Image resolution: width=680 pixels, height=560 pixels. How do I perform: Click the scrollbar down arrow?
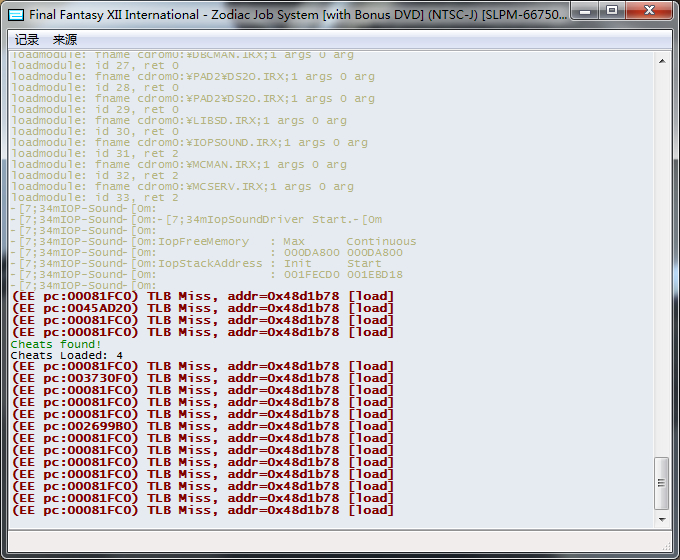coord(662,519)
